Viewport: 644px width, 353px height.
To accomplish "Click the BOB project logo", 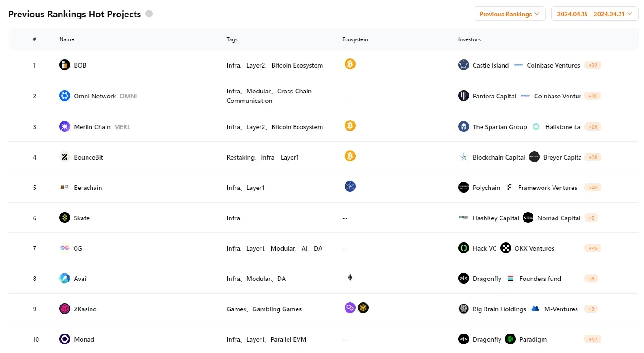I will click(64, 65).
